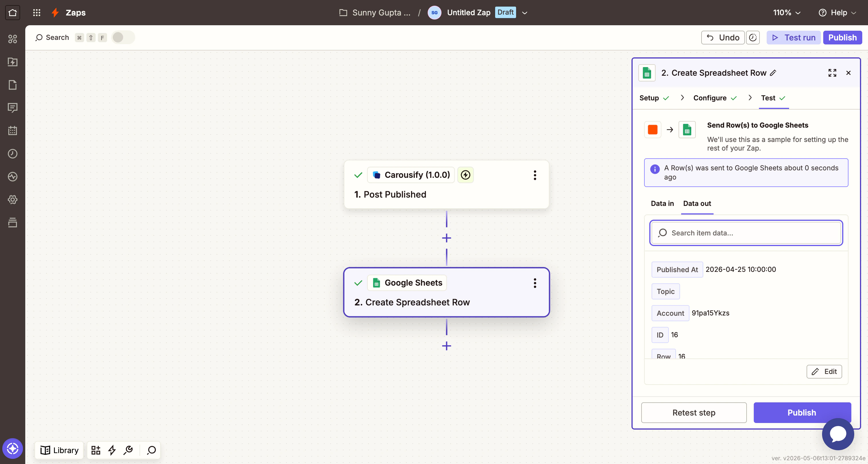The width and height of the screenshot is (868, 464).
Task: Open the notes page icon in sidebar
Action: point(12,85)
